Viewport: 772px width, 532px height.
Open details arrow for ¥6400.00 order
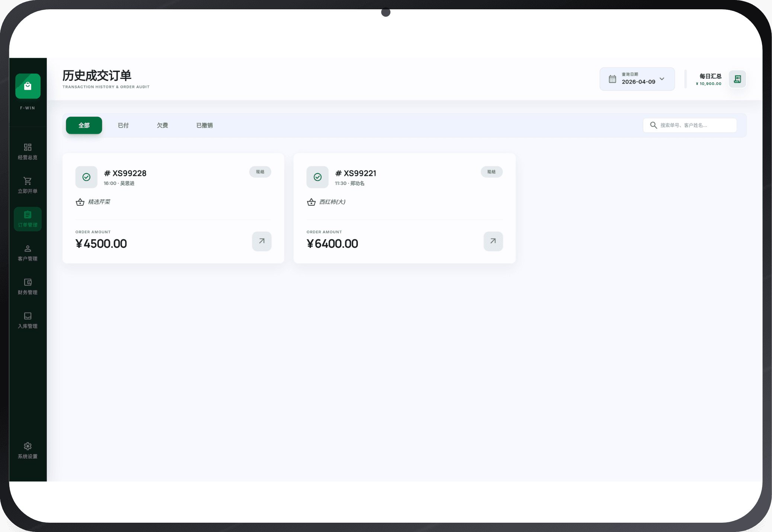click(493, 241)
